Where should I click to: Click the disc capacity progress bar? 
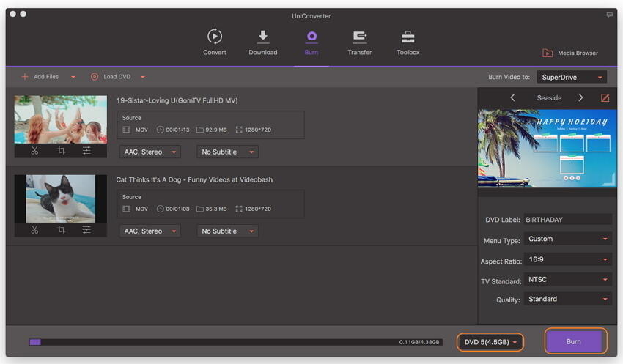pyautogui.click(x=235, y=342)
